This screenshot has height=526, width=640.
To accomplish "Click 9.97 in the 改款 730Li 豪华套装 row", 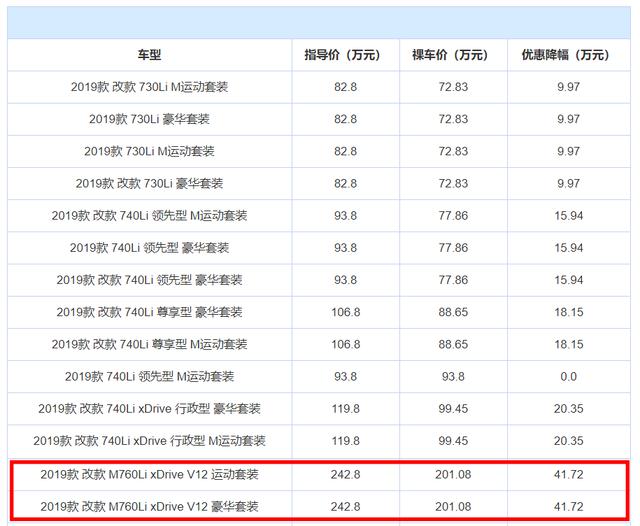I will [x=569, y=184].
